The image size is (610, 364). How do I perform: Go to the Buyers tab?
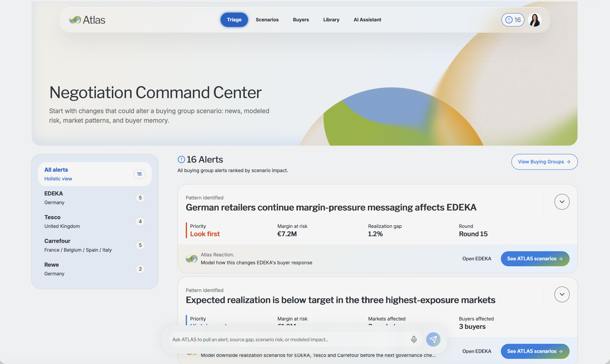click(x=301, y=20)
